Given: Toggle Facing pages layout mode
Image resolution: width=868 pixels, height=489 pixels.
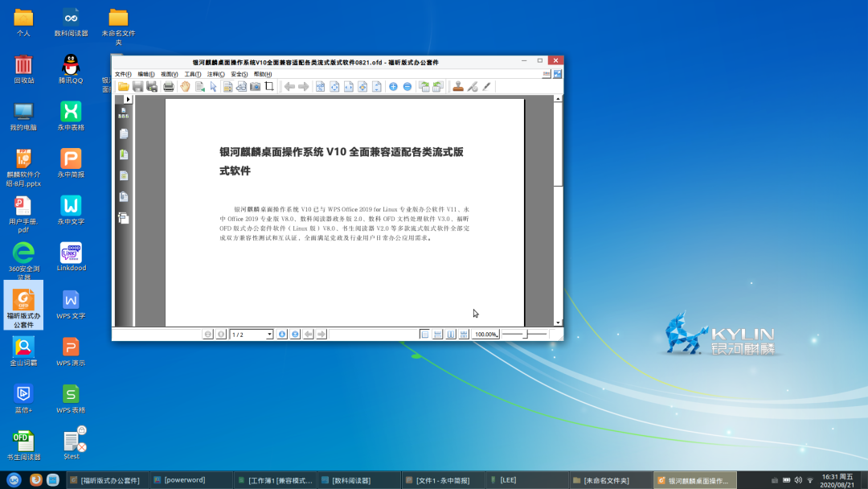Looking at the screenshot, I should 451,335.
